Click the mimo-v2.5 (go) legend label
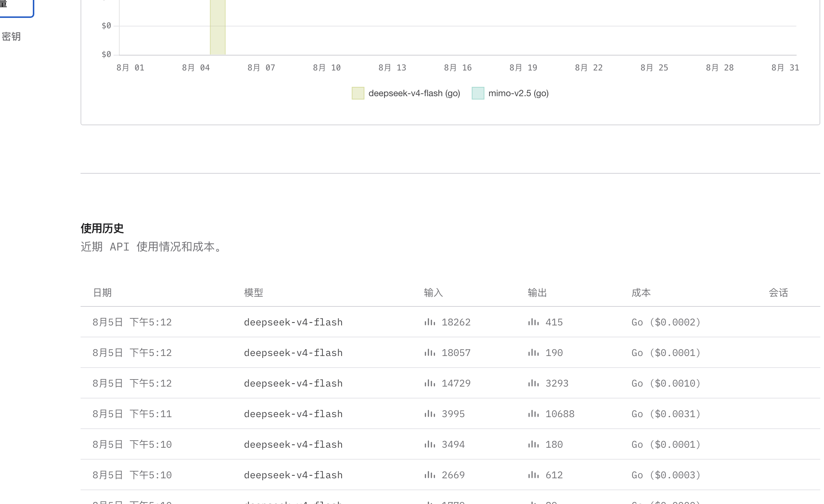Screen dimensions: 824x504 point(519,93)
